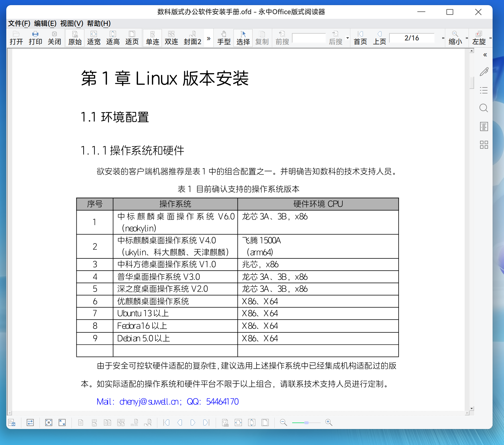This screenshot has height=445, width=504.
Task: Click the 缩小 zoom out toolbar icon
Action: [x=455, y=38]
